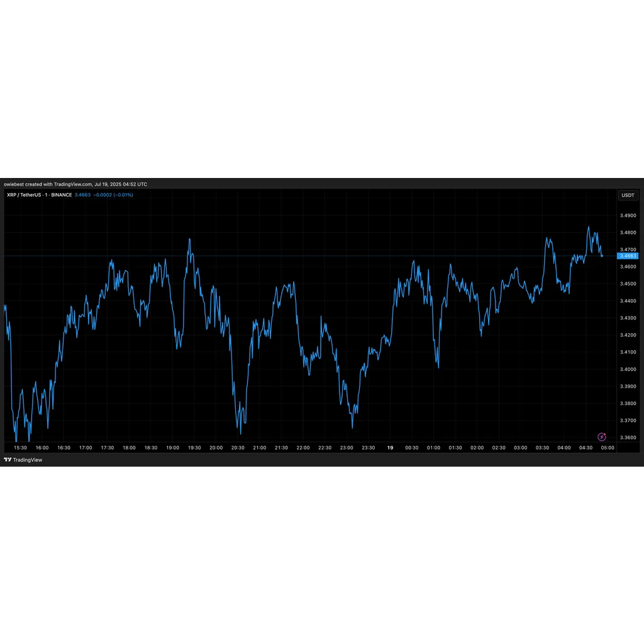Click the 3.4900 price scale label
This screenshot has height=644, width=644.
628,215
